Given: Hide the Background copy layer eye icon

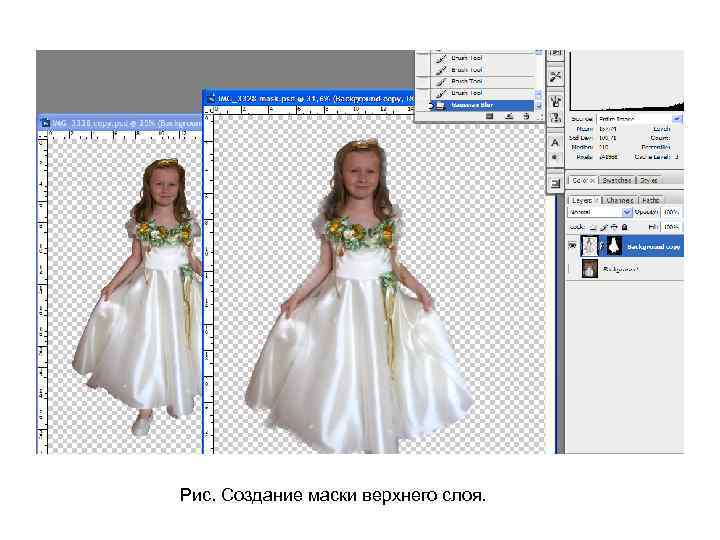Looking at the screenshot, I should (x=573, y=246).
